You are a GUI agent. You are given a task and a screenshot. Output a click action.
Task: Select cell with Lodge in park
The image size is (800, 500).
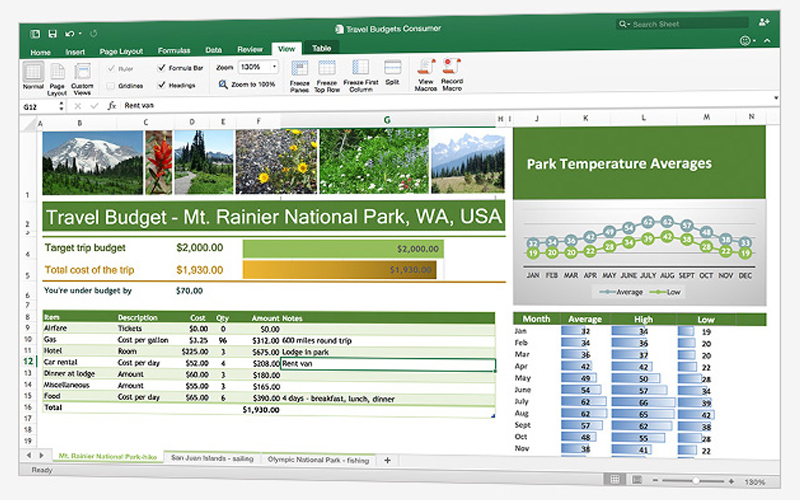pos(388,352)
